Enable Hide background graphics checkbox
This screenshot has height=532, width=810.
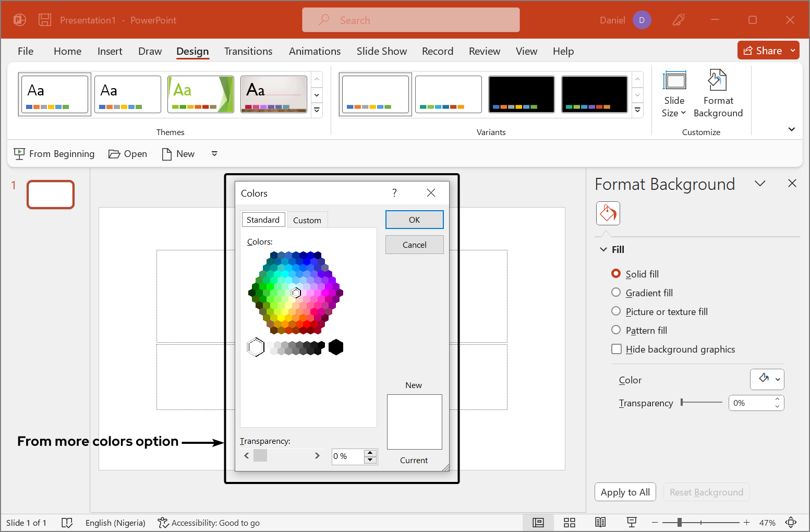[616, 349]
